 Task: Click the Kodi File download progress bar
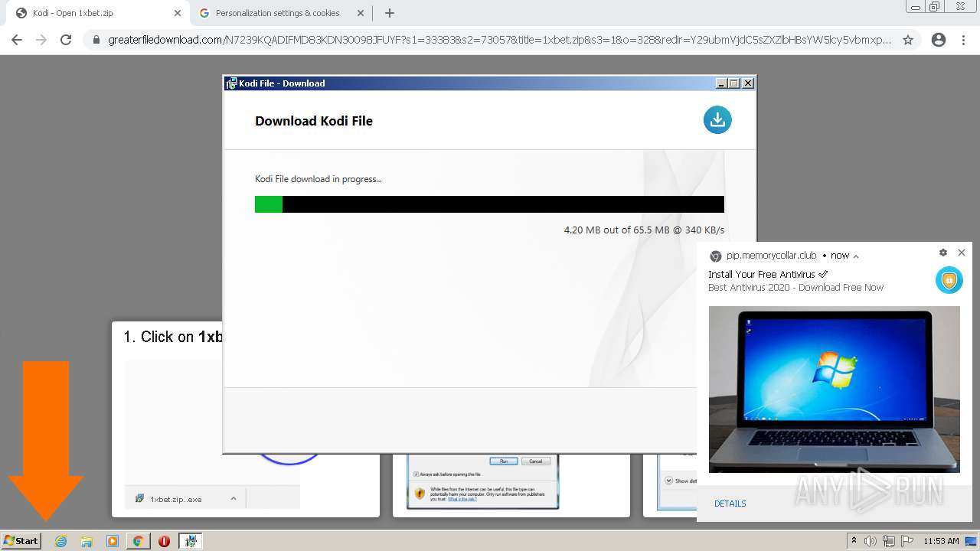[489, 204]
